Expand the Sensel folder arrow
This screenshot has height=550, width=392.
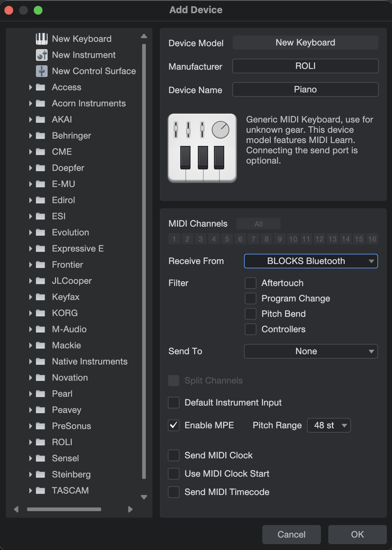[x=31, y=458]
